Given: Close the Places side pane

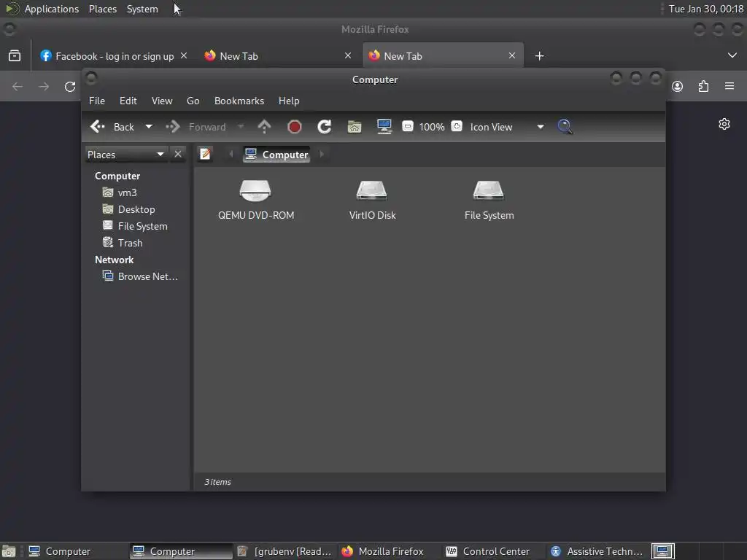Looking at the screenshot, I should click(x=178, y=155).
